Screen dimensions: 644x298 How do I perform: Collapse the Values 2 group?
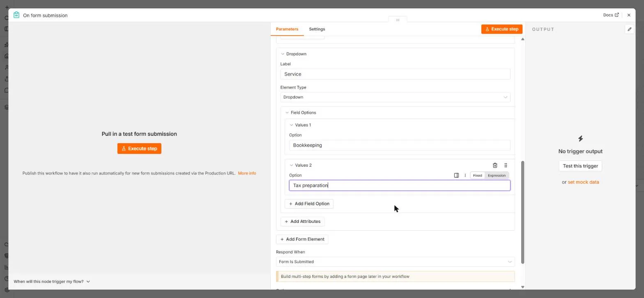click(292, 165)
